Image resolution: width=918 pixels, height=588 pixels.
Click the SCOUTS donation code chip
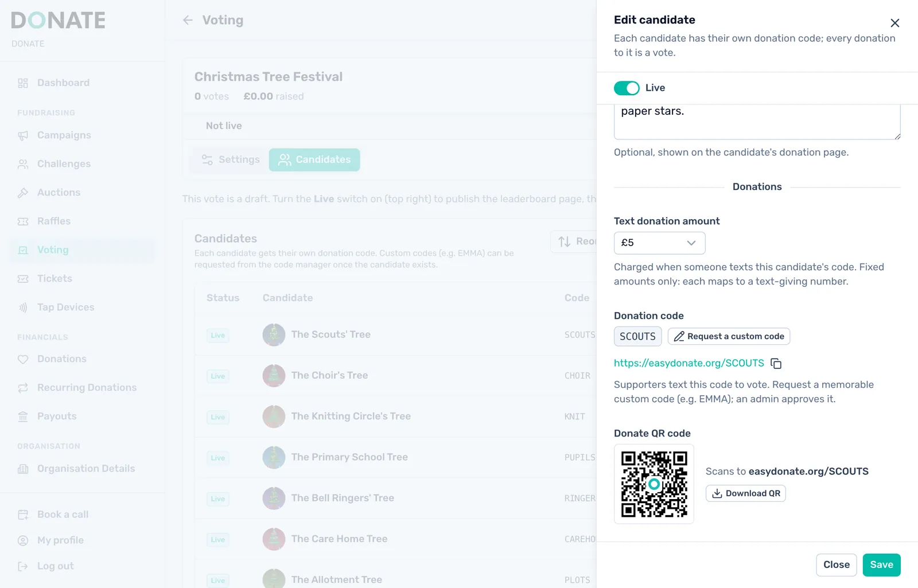point(637,336)
